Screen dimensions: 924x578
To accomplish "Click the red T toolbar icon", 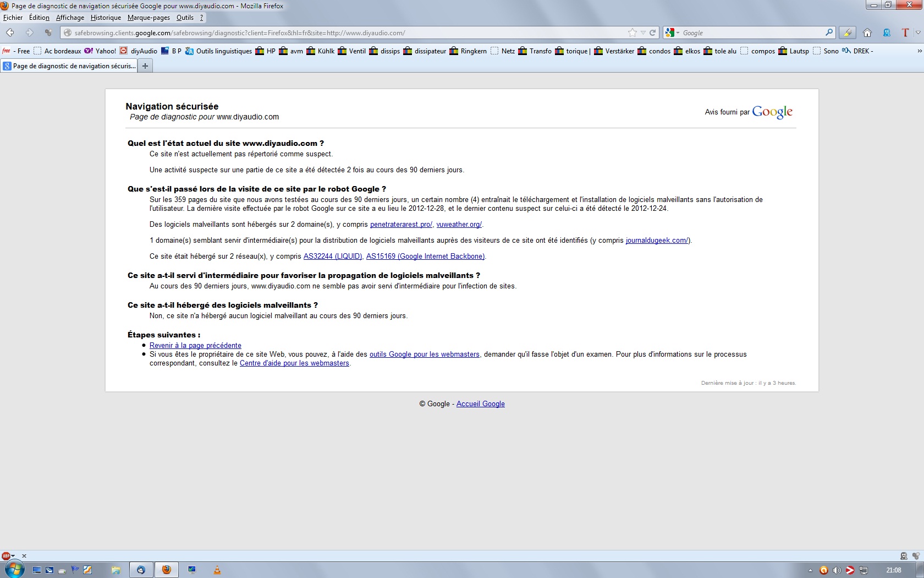I will pos(905,32).
